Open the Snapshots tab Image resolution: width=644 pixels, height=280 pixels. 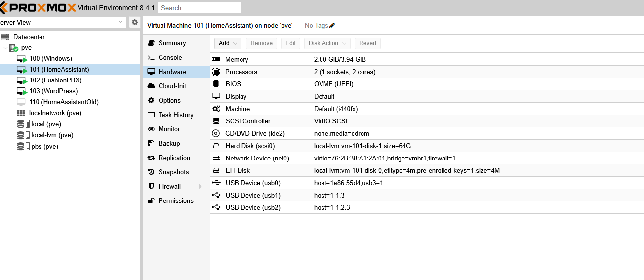click(177, 172)
